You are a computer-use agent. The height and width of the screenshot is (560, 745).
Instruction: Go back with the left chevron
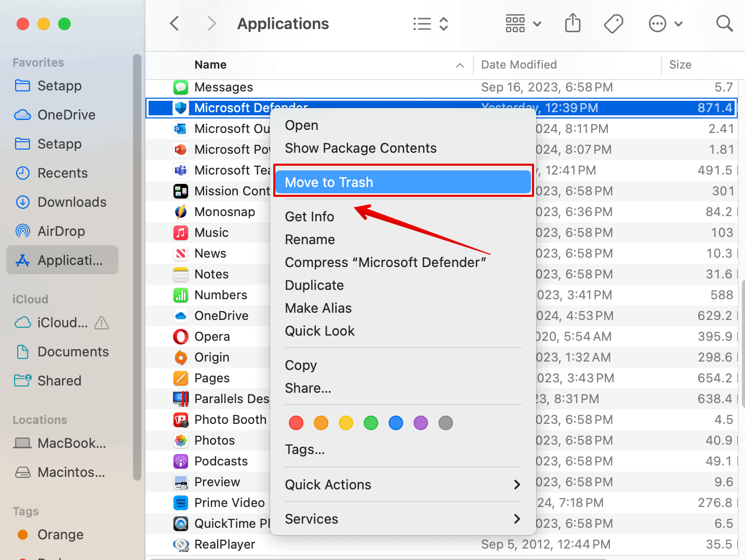coord(175,23)
